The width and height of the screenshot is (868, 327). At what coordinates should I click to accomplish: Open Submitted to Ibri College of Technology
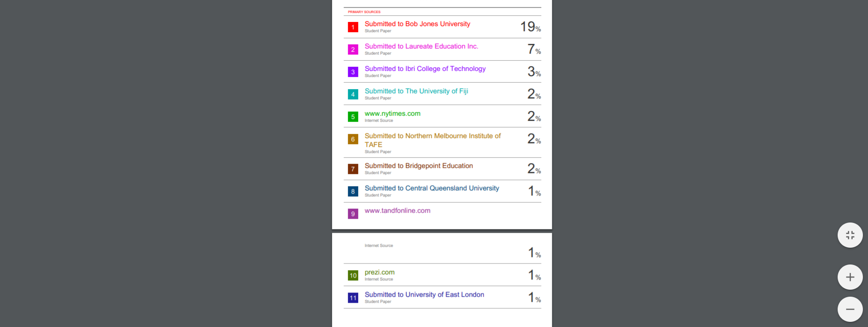tap(425, 69)
